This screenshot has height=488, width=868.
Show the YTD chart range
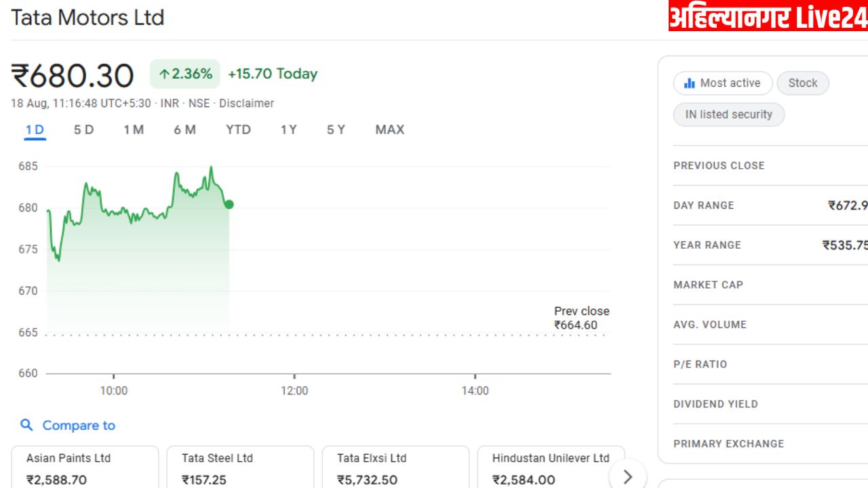pyautogui.click(x=238, y=129)
